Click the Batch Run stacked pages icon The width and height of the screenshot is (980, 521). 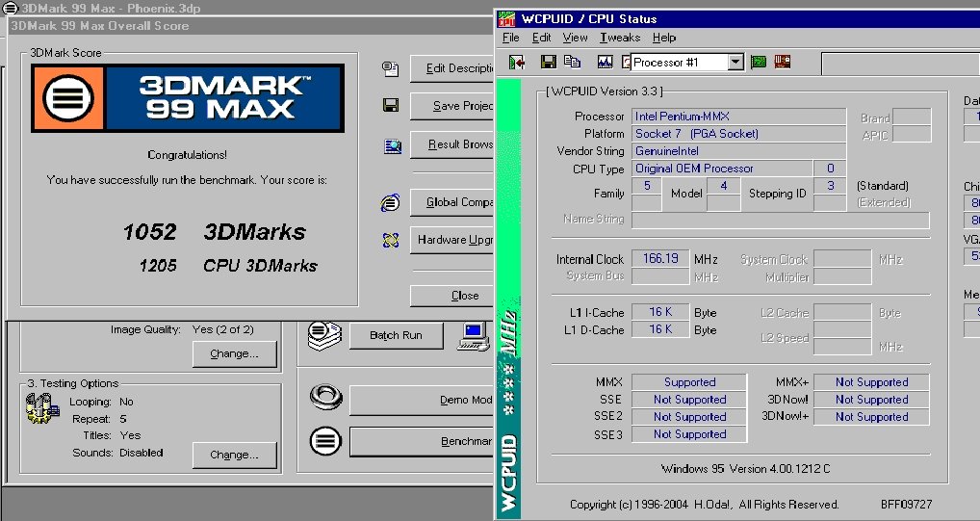tap(324, 336)
